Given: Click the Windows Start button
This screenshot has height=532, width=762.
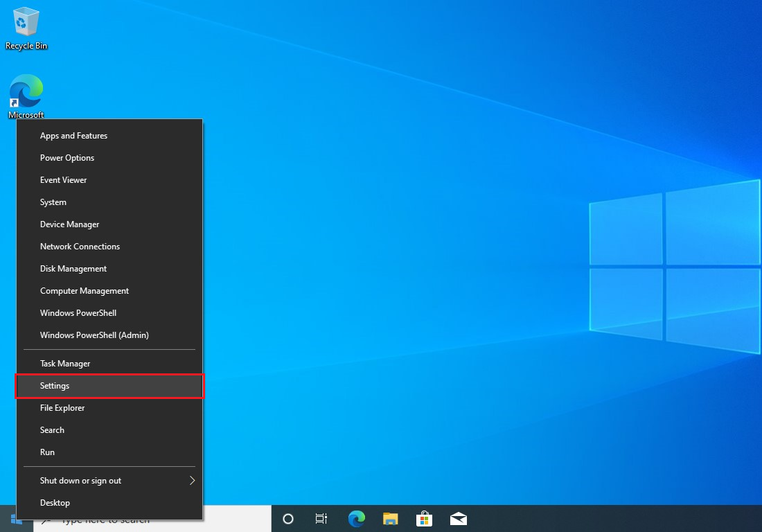Looking at the screenshot, I should pos(16,520).
